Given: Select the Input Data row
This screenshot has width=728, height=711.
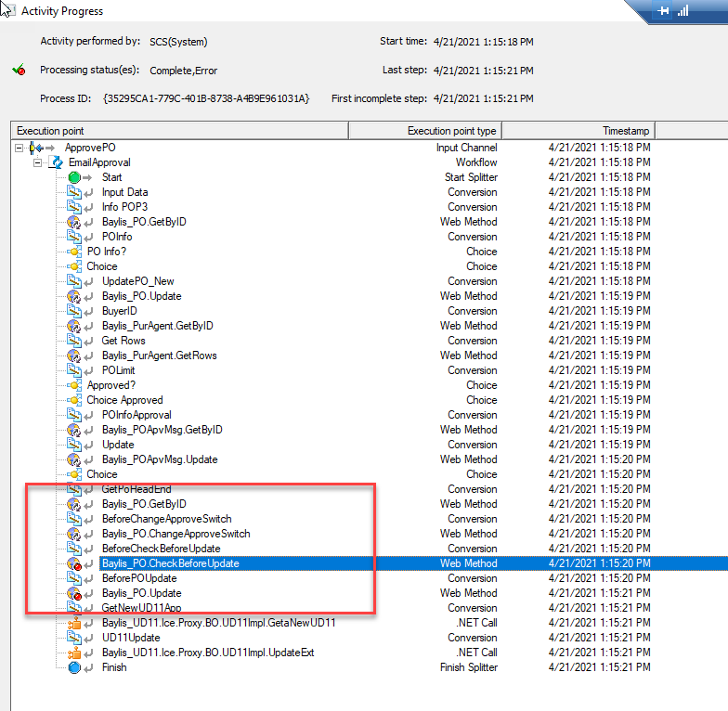Looking at the screenshot, I should (370, 192).
